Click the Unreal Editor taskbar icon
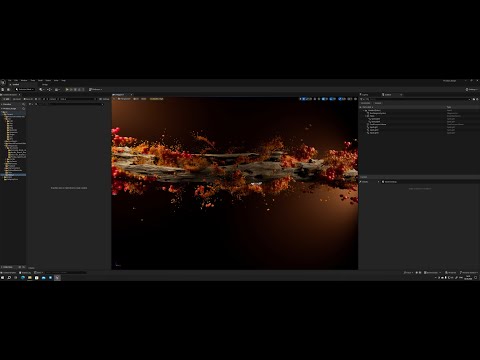The width and height of the screenshot is (480, 360). tap(57, 277)
